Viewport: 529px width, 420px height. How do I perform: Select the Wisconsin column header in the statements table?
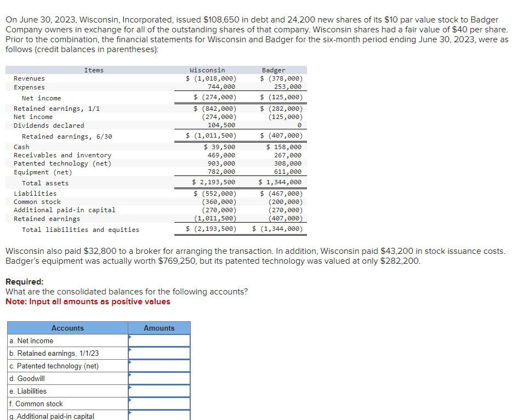point(207,70)
